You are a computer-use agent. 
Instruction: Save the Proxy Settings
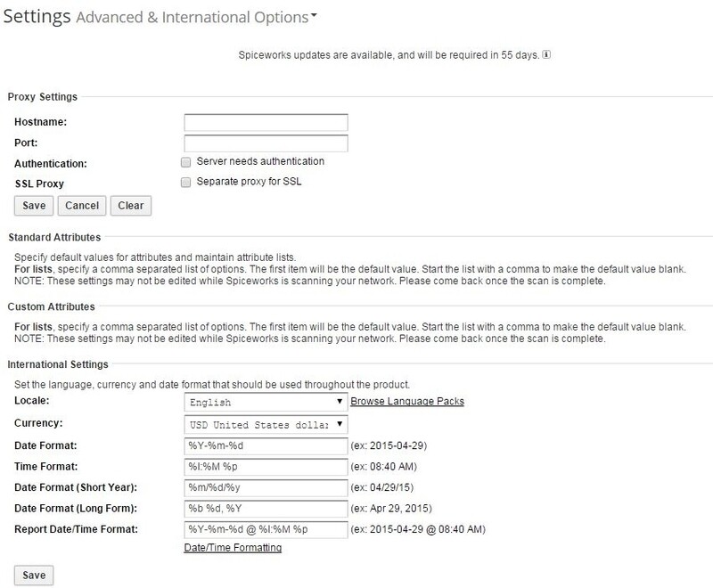click(33, 206)
